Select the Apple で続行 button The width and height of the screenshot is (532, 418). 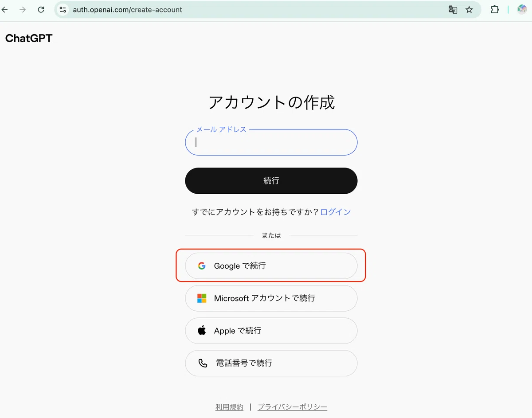coord(271,331)
